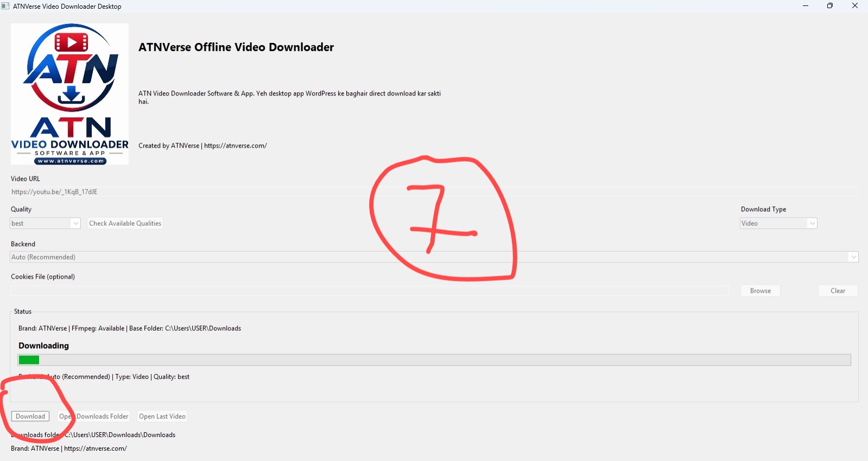Click into the Video URL field

click(434, 192)
